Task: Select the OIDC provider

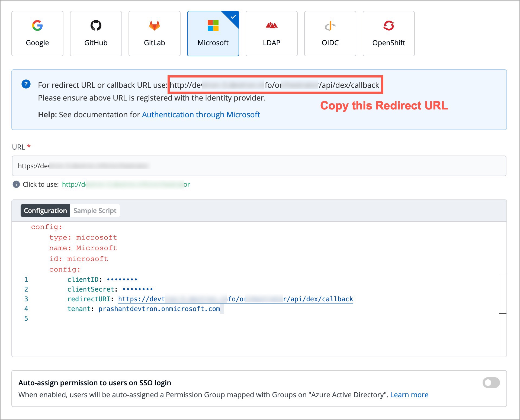Action: [330, 33]
